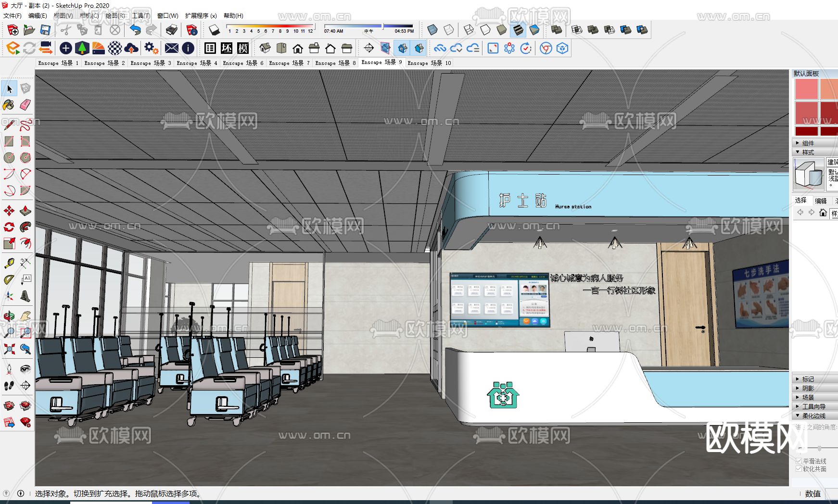Click the current style thumbnail preview
Viewport: 838px width, 504px height.
[x=808, y=174]
